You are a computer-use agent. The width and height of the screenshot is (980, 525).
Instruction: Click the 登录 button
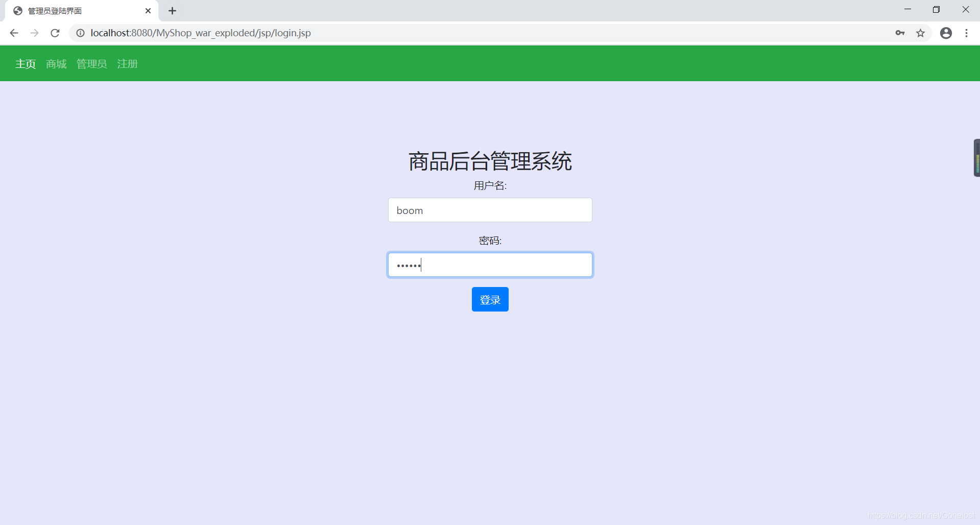tap(490, 299)
